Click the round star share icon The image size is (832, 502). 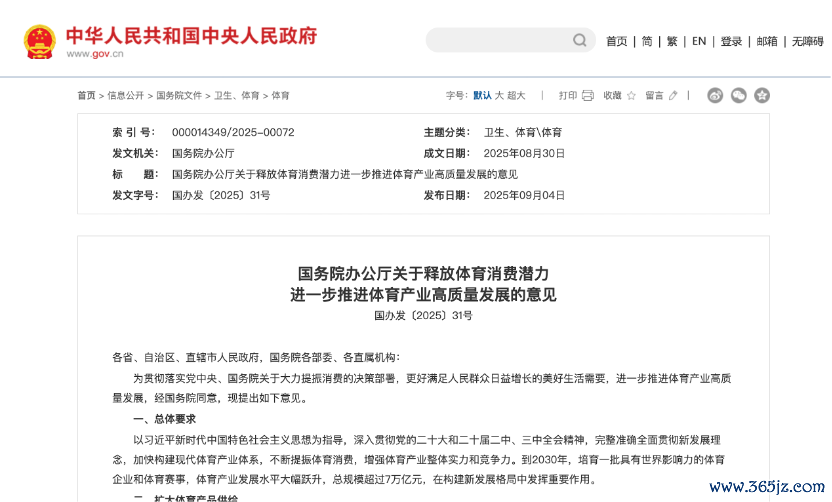coord(762,95)
